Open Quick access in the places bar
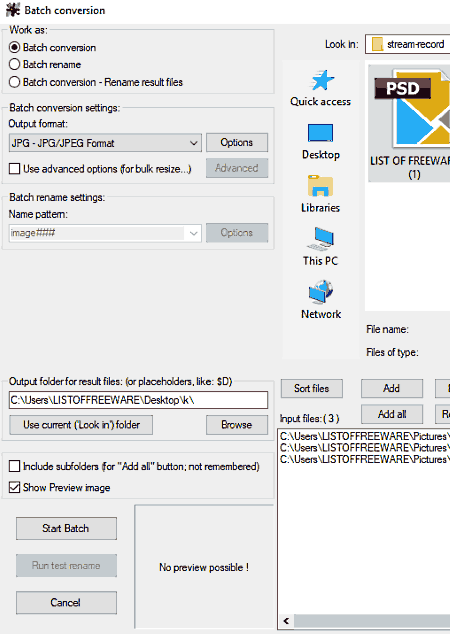This screenshot has height=634, width=450. coord(321,88)
